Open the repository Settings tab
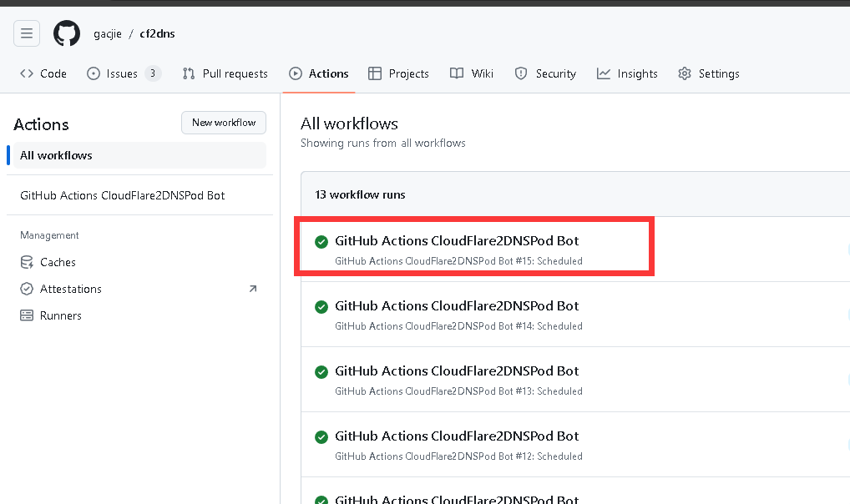Viewport: 850px width, 504px height. tap(709, 73)
